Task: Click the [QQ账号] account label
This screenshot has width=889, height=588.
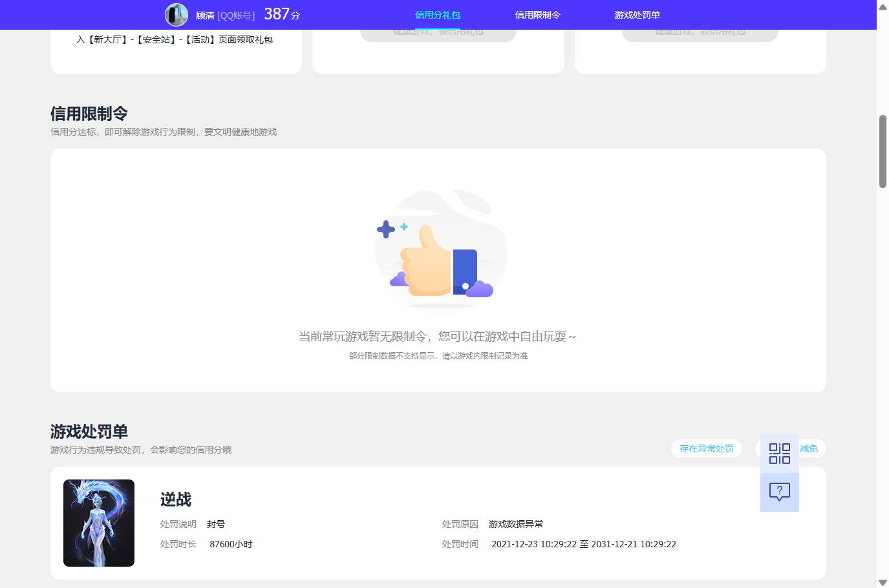Action: click(x=237, y=15)
